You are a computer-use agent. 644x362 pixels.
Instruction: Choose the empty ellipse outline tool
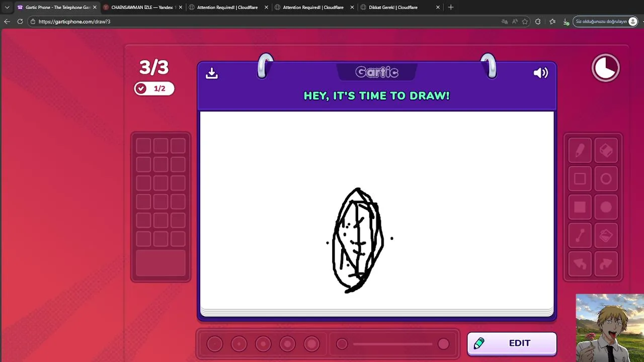(x=606, y=179)
